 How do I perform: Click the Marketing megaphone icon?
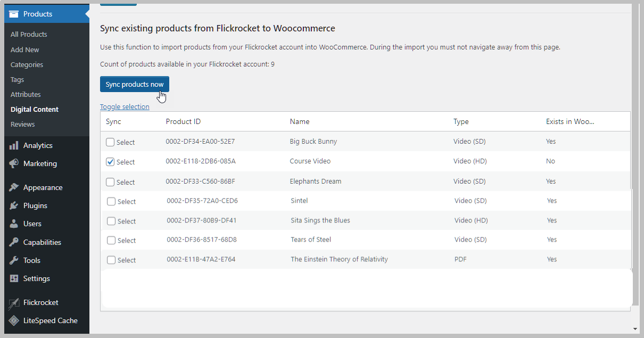pyautogui.click(x=14, y=163)
